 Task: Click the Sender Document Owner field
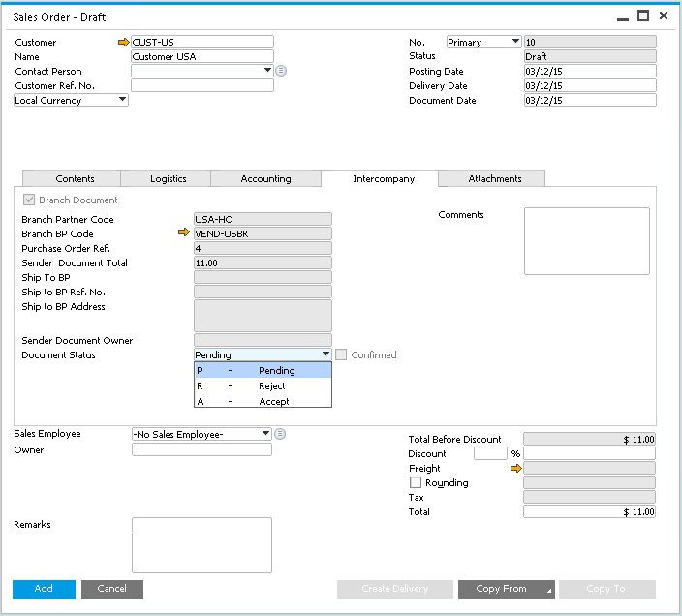click(263, 340)
